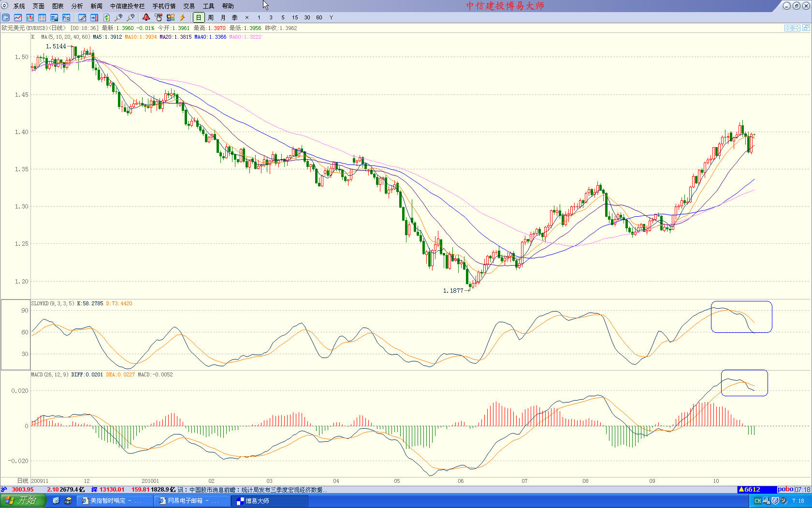Click the CH language indicator in tray

757,501
